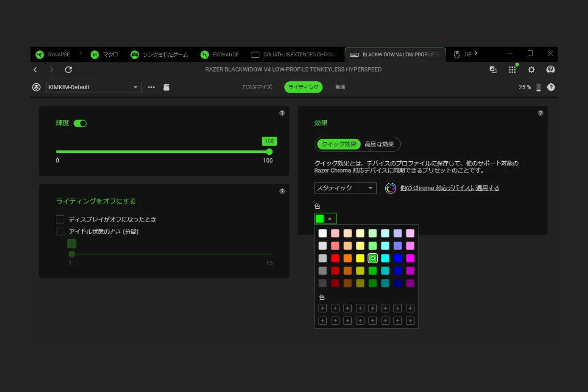Add first custom color slot

[322, 308]
